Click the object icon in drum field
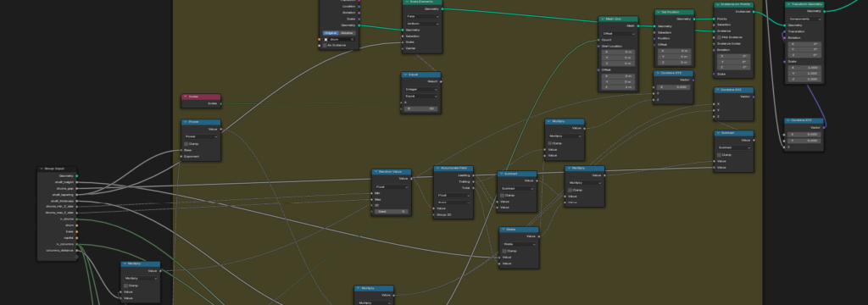 326,39
